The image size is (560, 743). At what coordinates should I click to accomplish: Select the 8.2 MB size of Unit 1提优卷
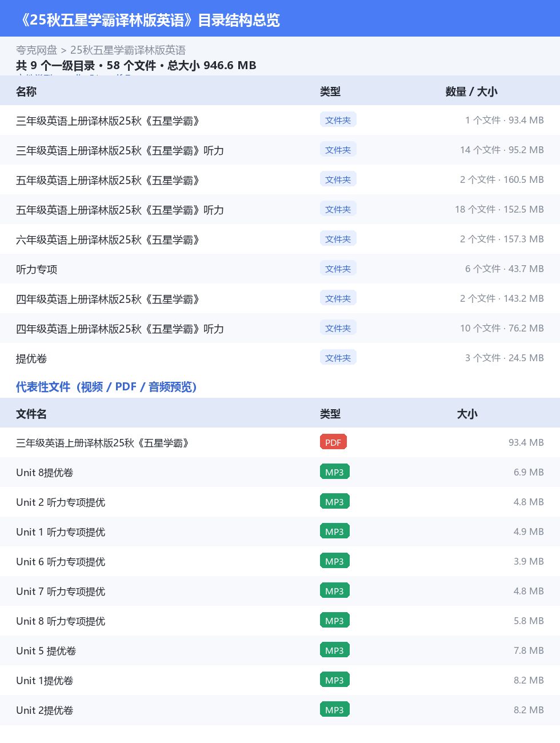tap(529, 680)
